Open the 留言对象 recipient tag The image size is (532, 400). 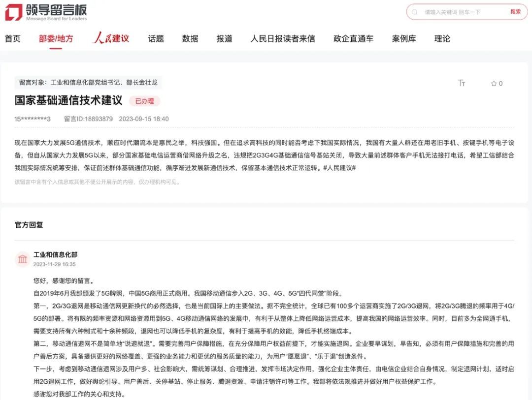tap(89, 82)
